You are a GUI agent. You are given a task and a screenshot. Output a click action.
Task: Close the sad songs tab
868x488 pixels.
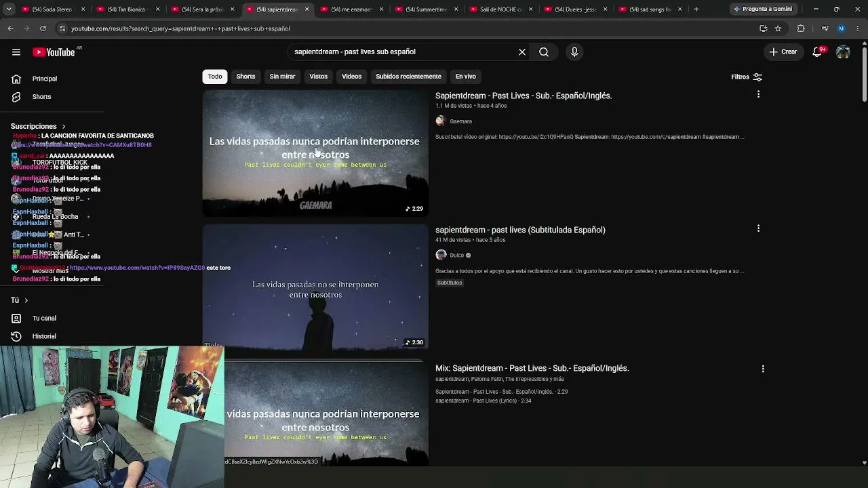[x=679, y=9]
